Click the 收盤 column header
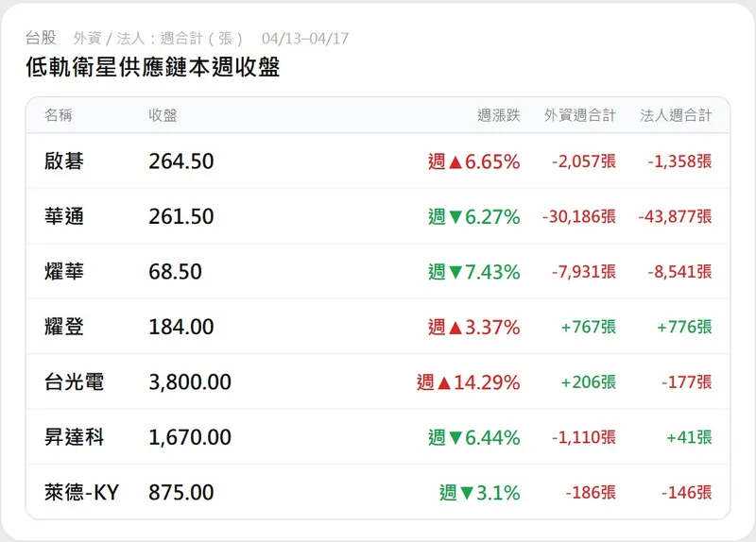 (163, 115)
